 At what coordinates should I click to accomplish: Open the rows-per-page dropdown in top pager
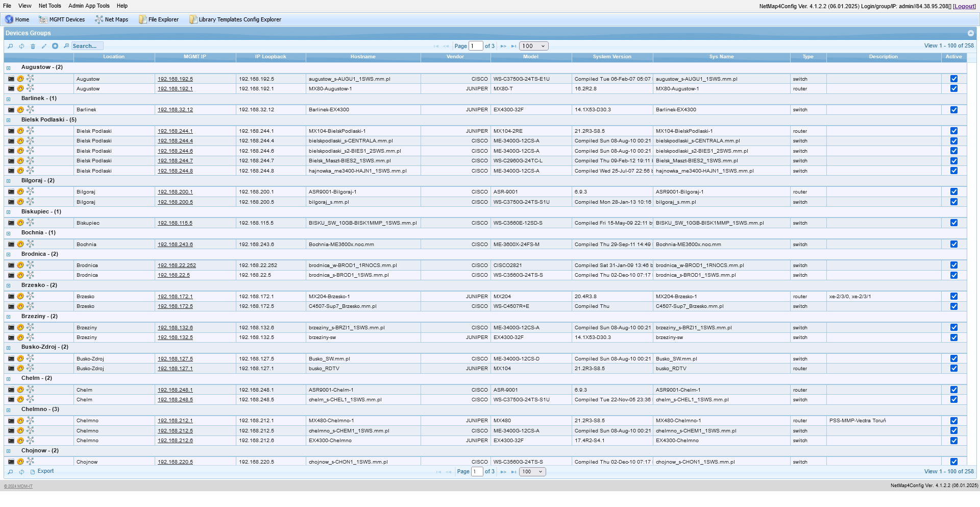534,46
